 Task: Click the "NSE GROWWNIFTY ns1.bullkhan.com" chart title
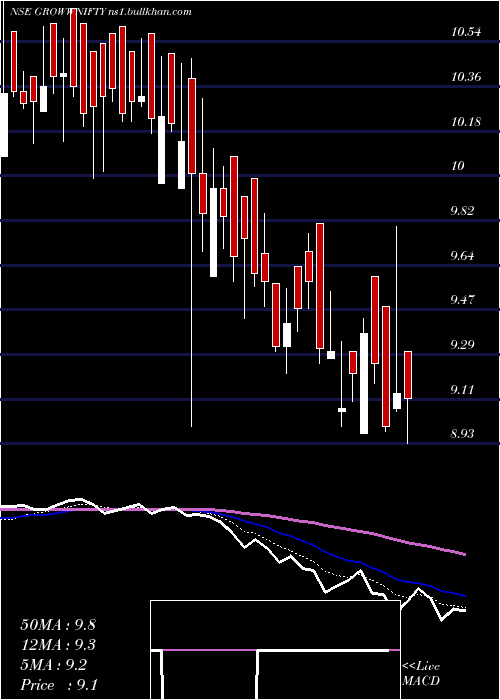tap(101, 12)
